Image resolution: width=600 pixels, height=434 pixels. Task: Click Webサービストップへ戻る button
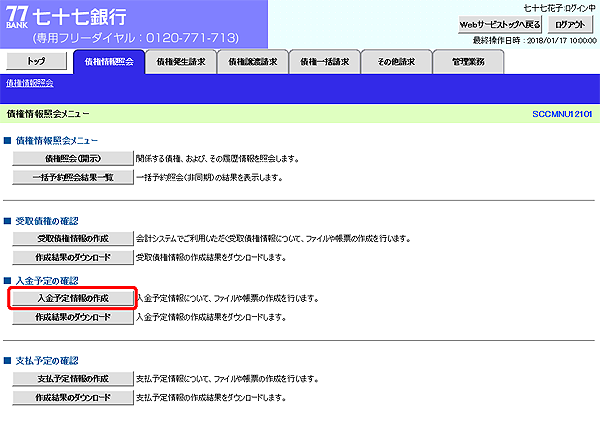[500, 25]
